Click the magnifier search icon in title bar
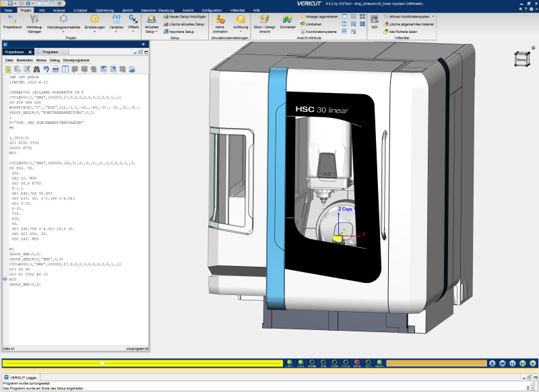539x392 pixels. tap(521, 9)
